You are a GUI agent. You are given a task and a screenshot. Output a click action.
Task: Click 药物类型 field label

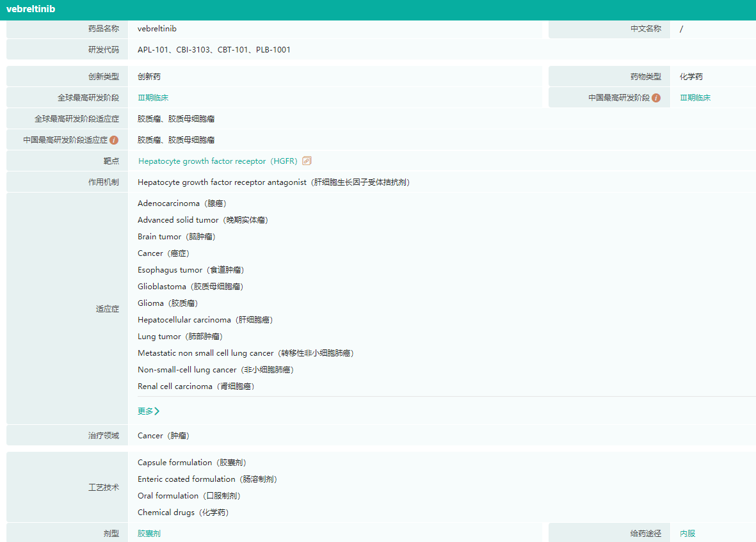coord(646,77)
